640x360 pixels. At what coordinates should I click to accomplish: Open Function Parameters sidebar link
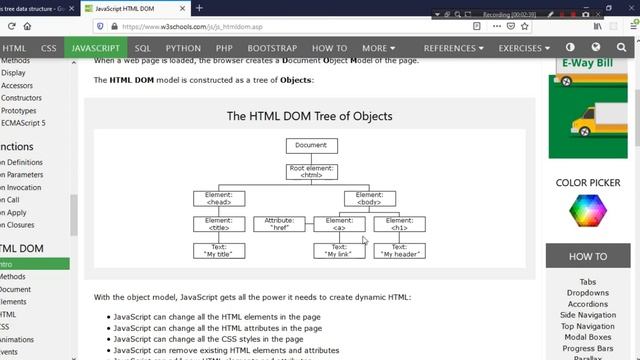21,175
